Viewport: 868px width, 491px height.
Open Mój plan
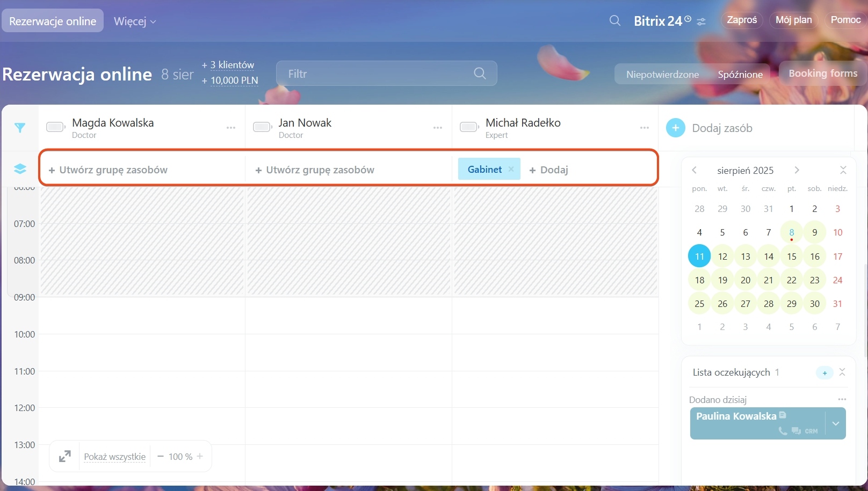[794, 20]
